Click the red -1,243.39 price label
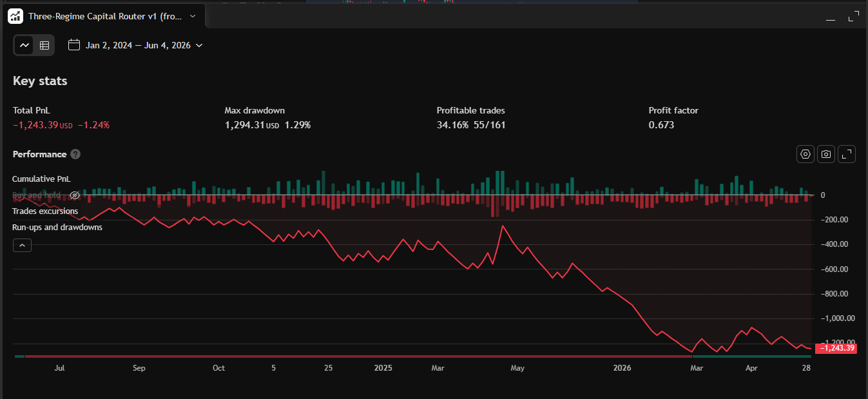The width and height of the screenshot is (868, 399). point(836,348)
